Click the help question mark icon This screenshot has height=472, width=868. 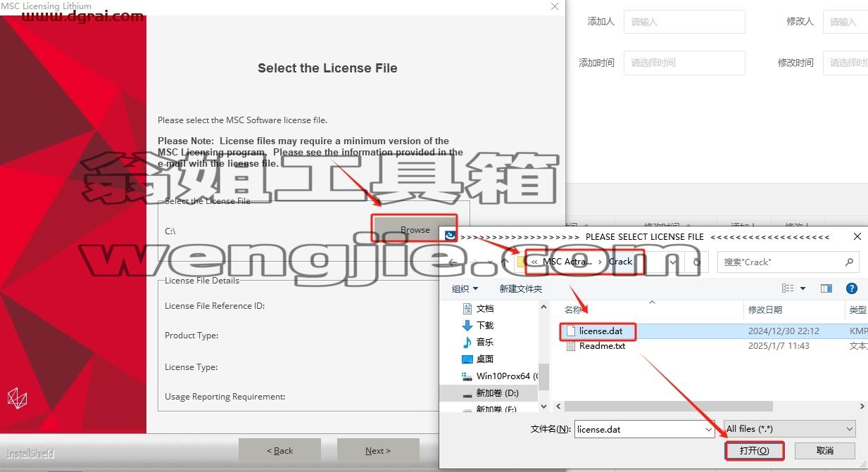[851, 288]
